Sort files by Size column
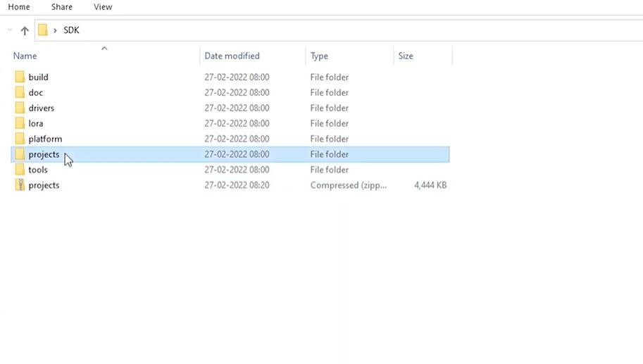 pos(406,56)
